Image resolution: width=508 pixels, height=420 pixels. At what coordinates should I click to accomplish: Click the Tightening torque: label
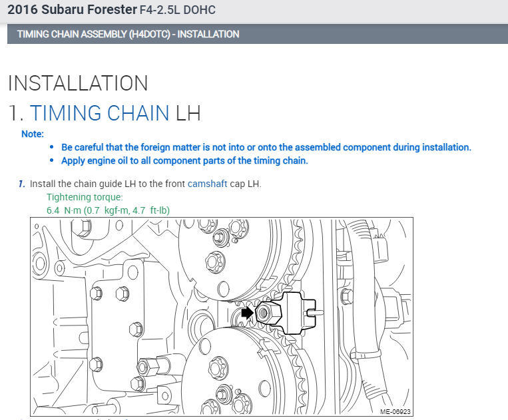[85, 197]
